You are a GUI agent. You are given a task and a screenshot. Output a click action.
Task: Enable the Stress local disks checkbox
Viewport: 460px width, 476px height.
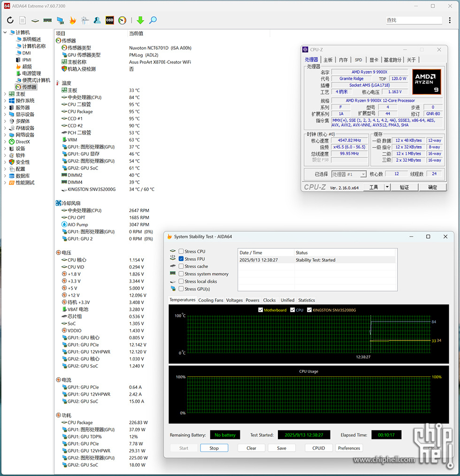[x=181, y=281]
